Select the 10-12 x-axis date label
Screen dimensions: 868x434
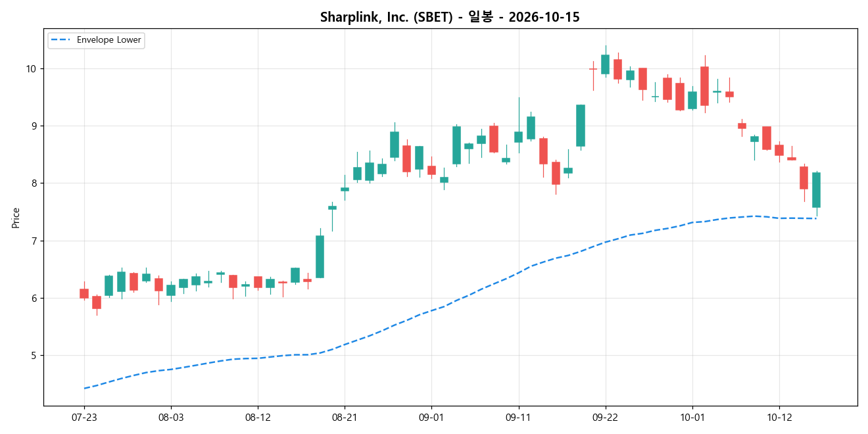779,418
